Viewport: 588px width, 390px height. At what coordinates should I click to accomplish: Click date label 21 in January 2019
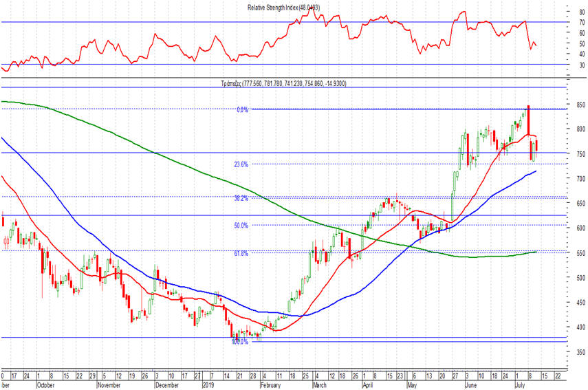click(x=240, y=376)
